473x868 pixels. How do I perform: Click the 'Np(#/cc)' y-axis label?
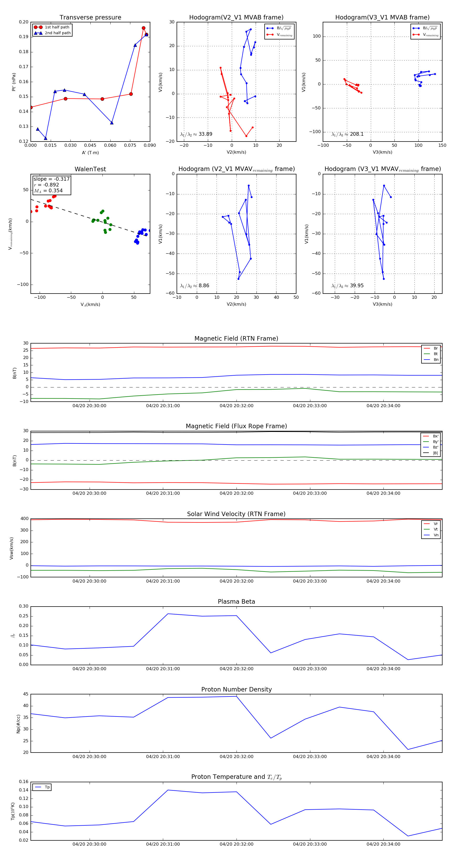(x=18, y=724)
